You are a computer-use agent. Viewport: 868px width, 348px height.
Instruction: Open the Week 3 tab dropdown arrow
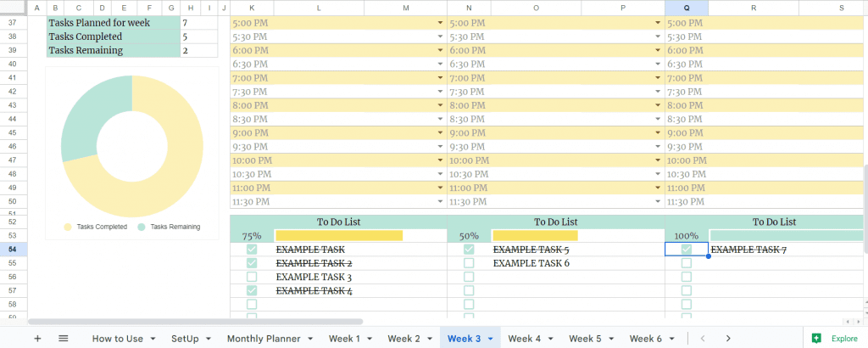[491, 339]
